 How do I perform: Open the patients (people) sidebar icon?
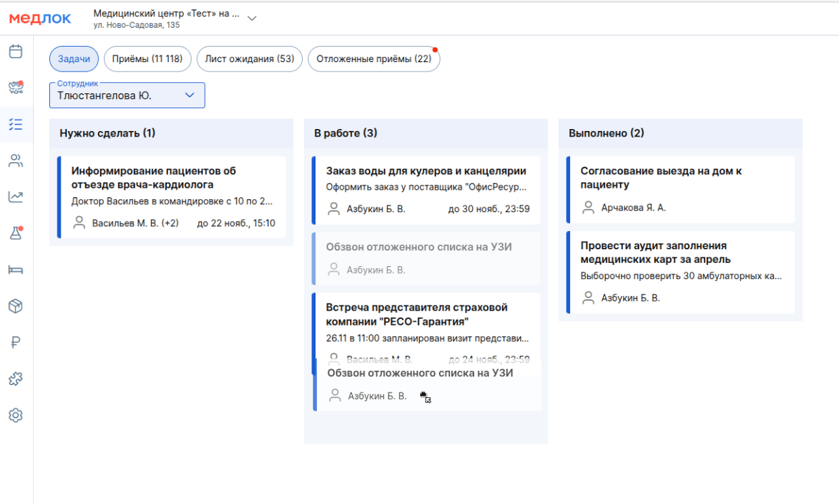click(x=16, y=161)
